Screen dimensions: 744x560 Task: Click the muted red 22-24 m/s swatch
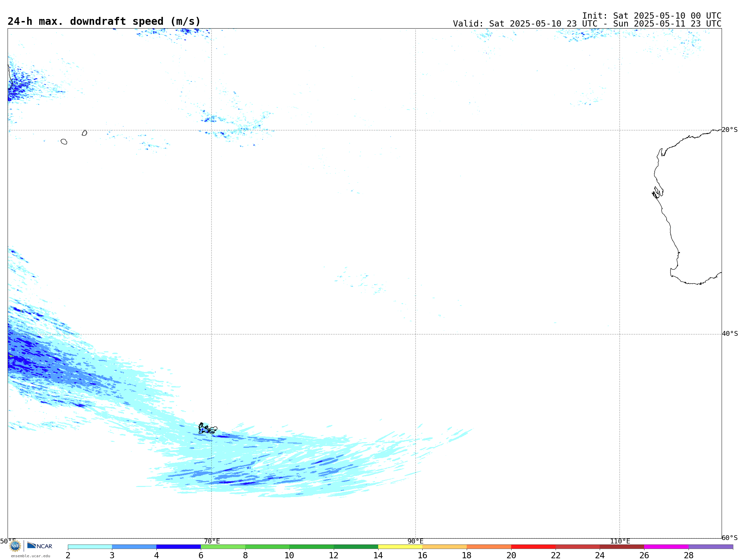[x=578, y=547]
